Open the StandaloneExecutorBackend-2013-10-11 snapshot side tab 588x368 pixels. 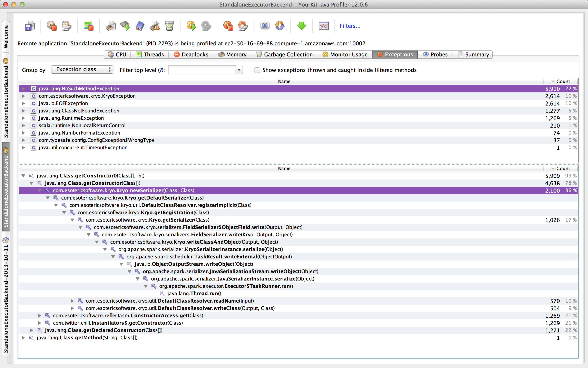6,294
